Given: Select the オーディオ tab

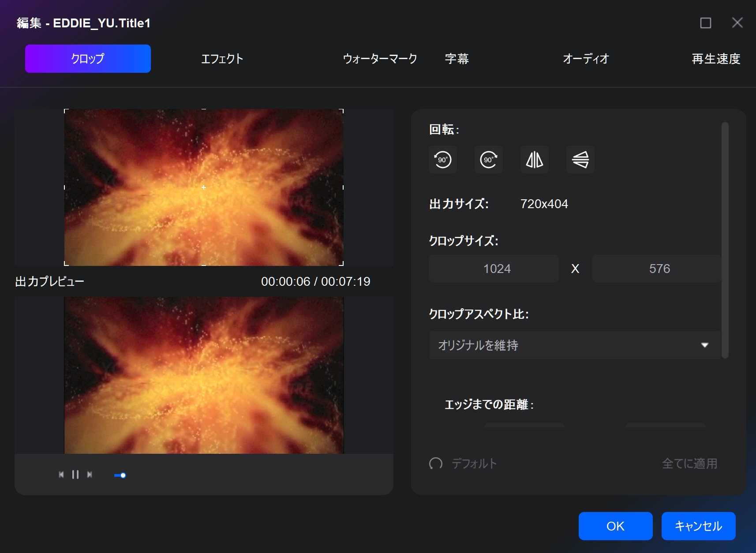Looking at the screenshot, I should click(585, 59).
